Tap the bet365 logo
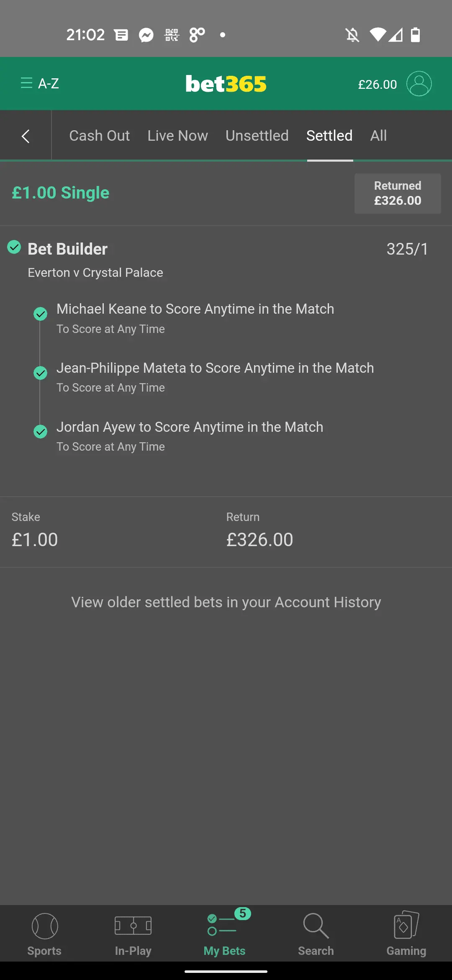Image resolution: width=452 pixels, height=980 pixels. 226,84
